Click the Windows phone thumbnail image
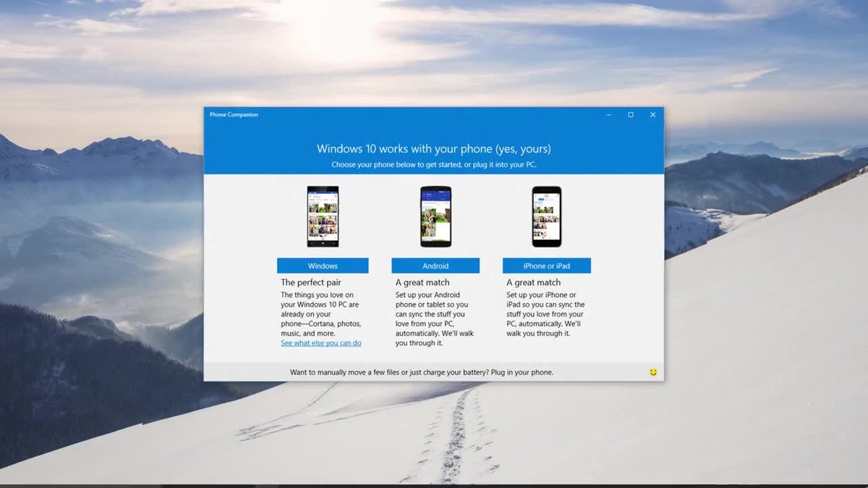This screenshot has width=868, height=488. (323, 215)
